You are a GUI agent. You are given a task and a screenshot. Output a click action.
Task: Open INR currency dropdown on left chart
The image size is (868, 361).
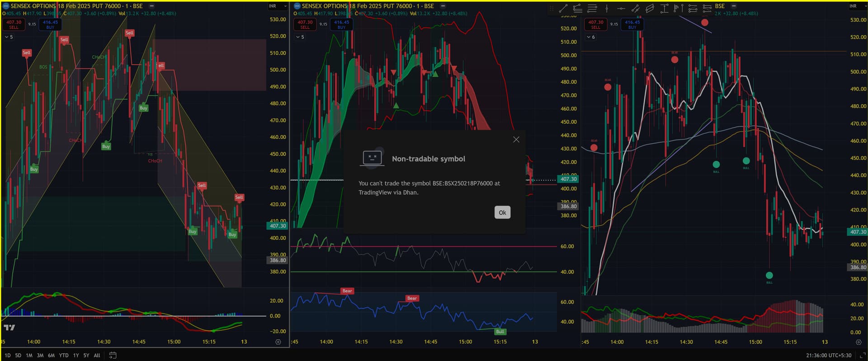[x=278, y=6]
